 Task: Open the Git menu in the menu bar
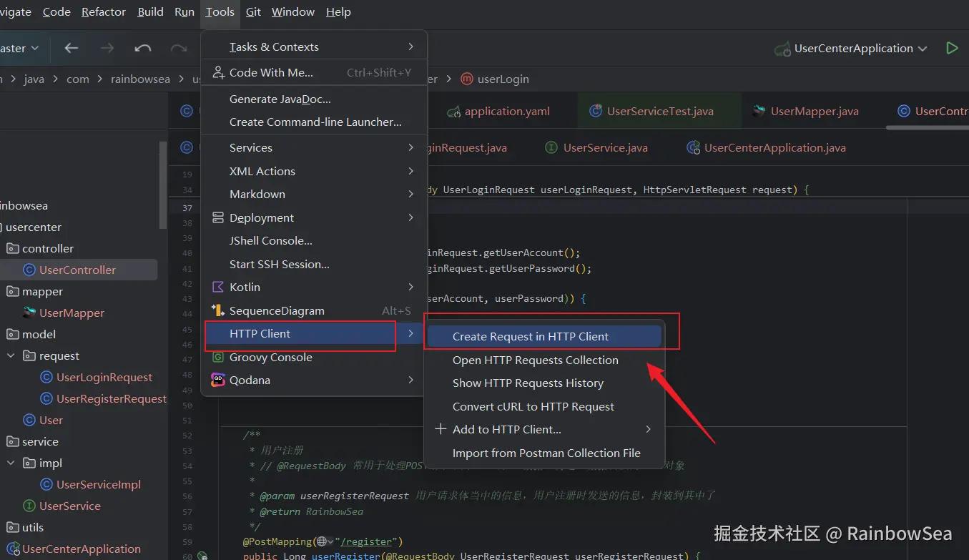point(253,12)
